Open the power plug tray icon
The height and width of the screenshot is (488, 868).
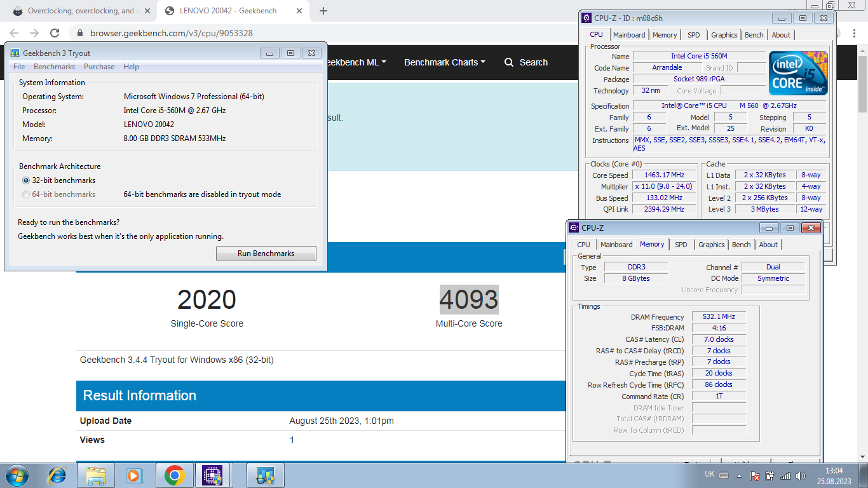coord(770,475)
